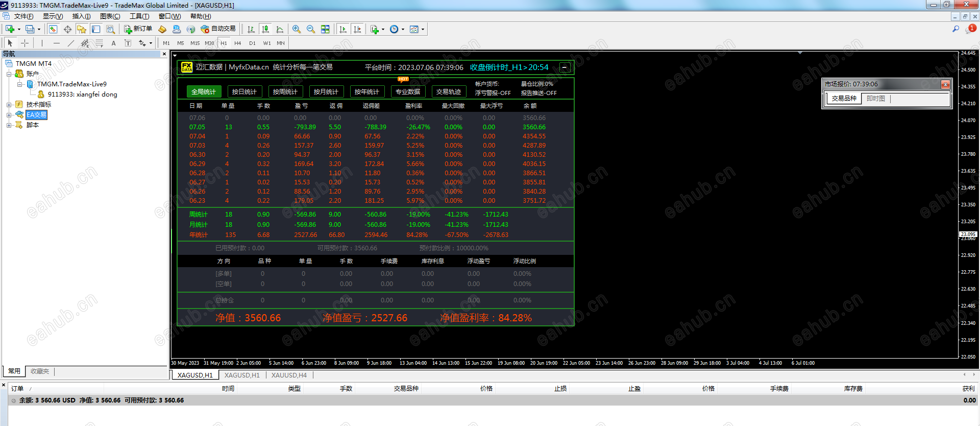Toggle chart auto scroll
The width and height of the screenshot is (980, 426).
[x=343, y=29]
